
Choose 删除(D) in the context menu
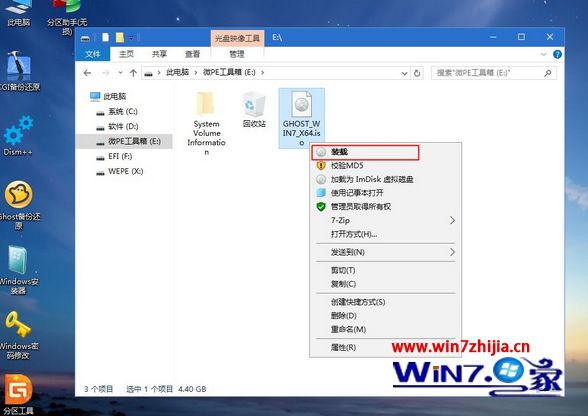click(x=385, y=316)
